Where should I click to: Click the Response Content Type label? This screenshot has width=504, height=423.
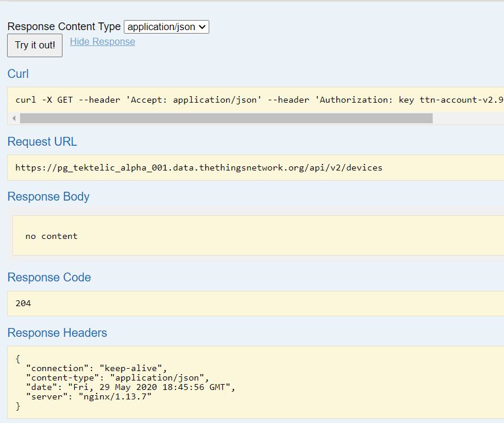click(x=64, y=27)
